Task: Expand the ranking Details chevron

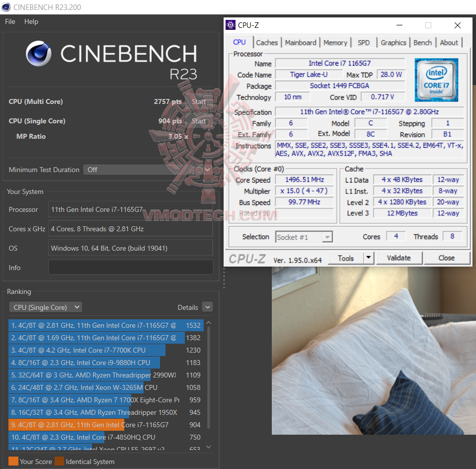Action: tap(208, 307)
